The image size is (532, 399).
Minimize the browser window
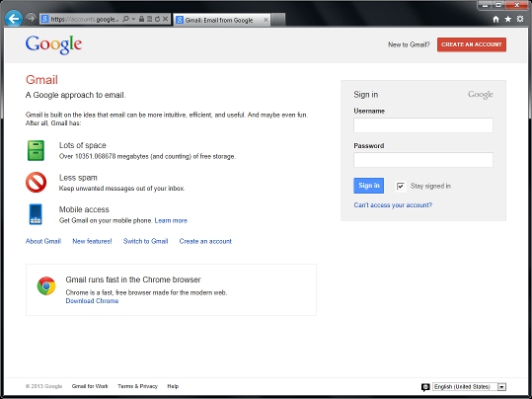click(x=486, y=5)
